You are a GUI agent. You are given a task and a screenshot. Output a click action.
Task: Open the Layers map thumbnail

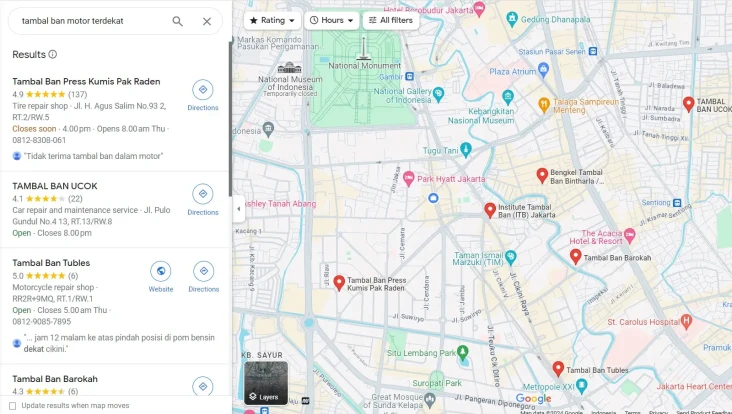[266, 383]
